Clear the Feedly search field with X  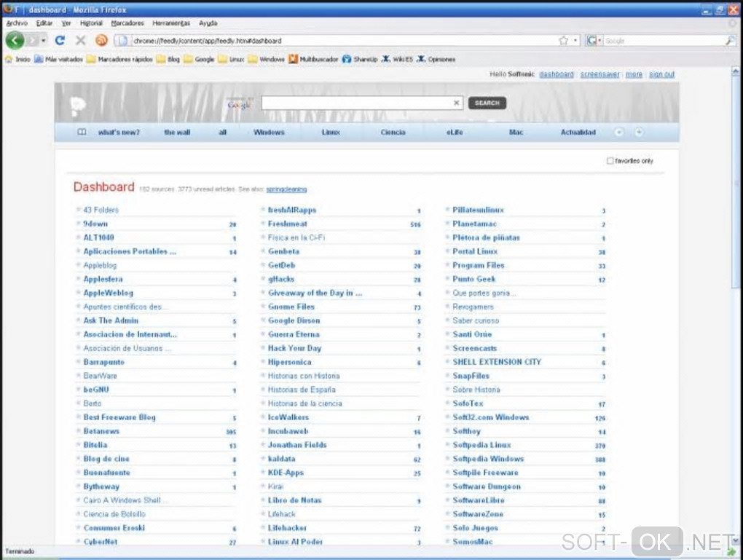coord(456,103)
